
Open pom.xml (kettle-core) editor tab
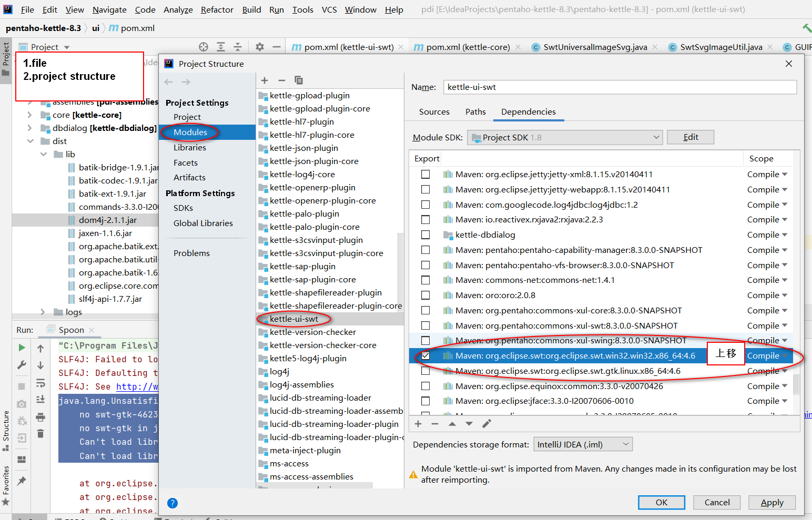point(468,47)
